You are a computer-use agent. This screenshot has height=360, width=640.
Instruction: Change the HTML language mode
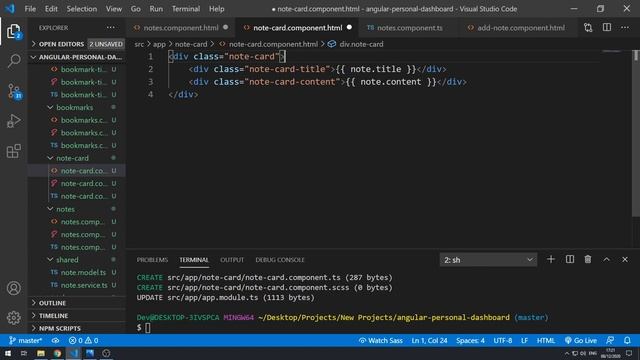pyautogui.click(x=546, y=340)
